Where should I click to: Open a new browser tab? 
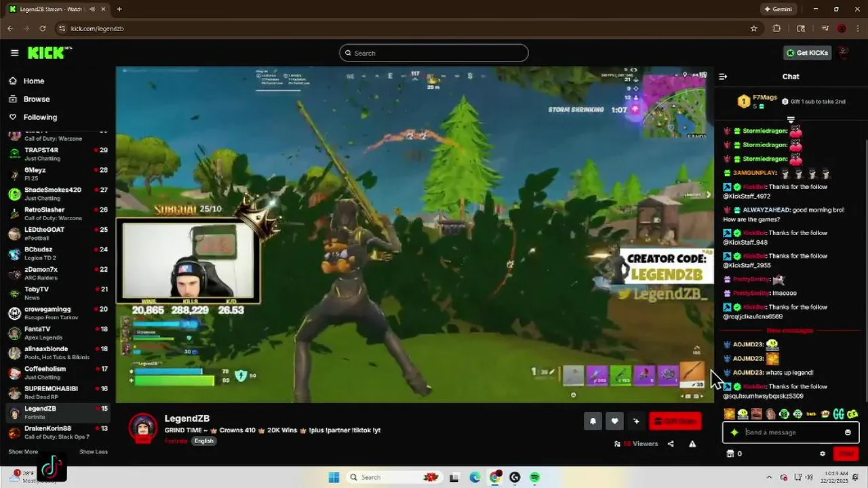pyautogui.click(x=119, y=9)
